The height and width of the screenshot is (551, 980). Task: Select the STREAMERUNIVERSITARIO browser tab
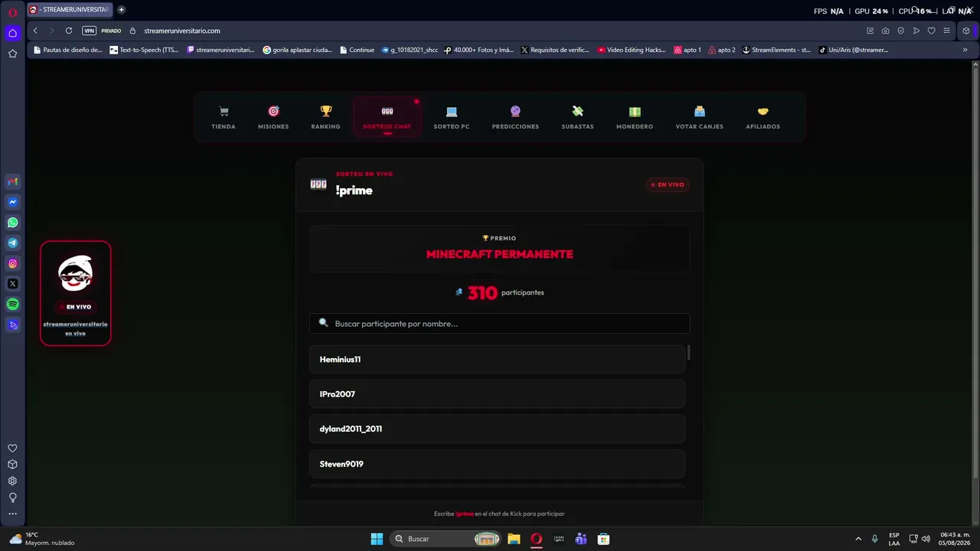70,10
